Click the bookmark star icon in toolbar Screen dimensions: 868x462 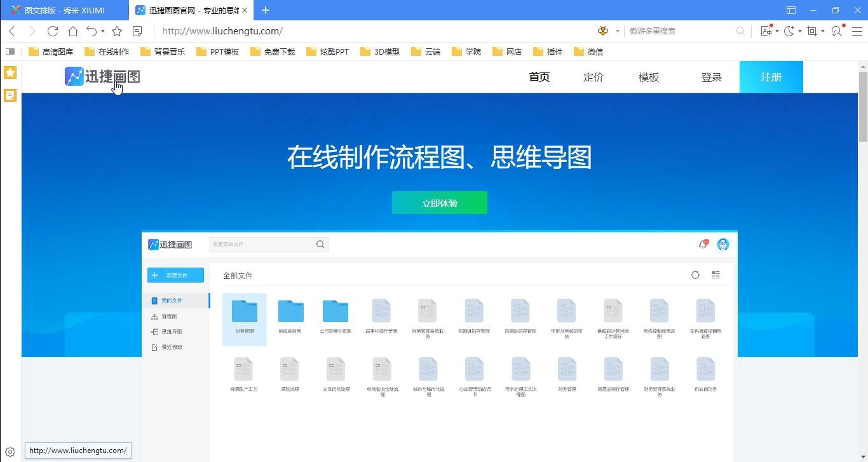click(117, 31)
